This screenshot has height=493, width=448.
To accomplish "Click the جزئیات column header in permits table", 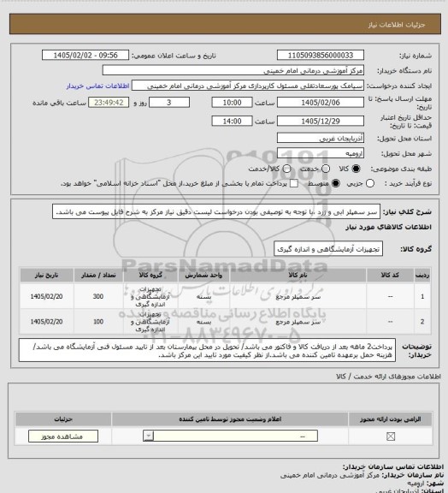I will coord(63,419).
